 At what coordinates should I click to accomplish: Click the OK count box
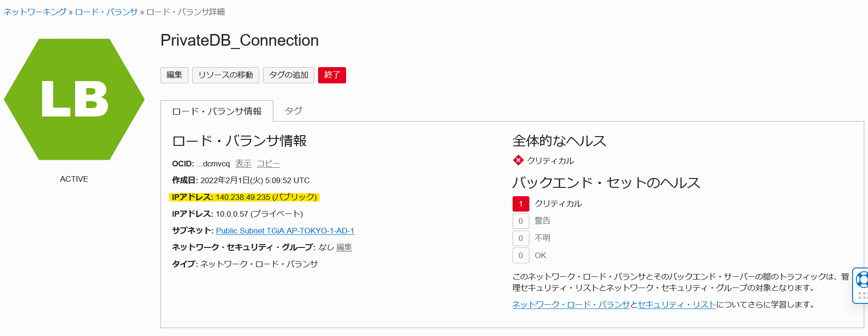(x=521, y=255)
